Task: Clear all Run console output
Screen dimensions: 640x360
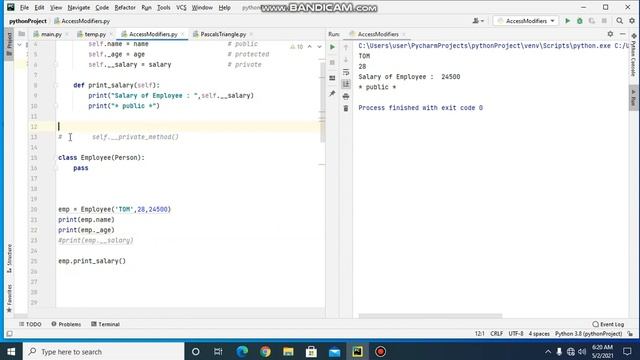Action: (346, 108)
